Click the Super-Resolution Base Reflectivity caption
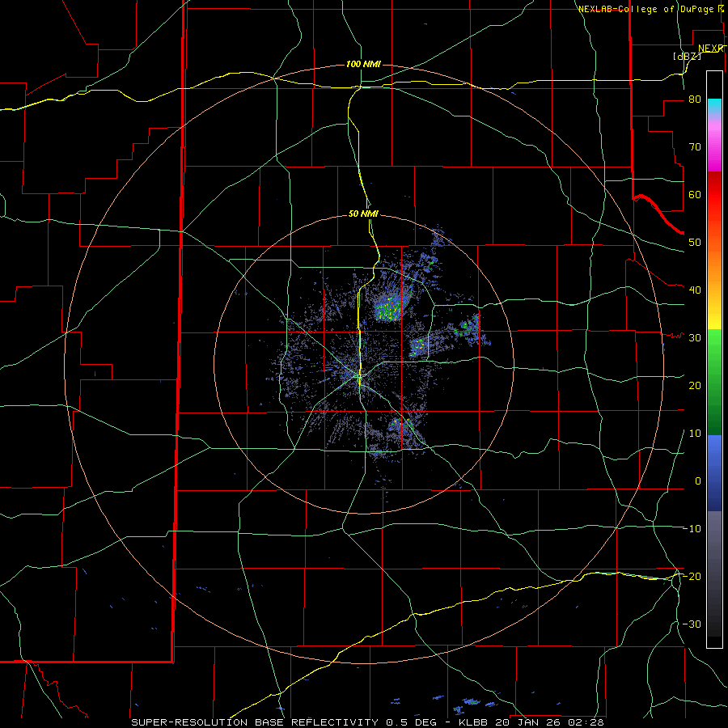This screenshot has width=728, height=728. (256, 722)
